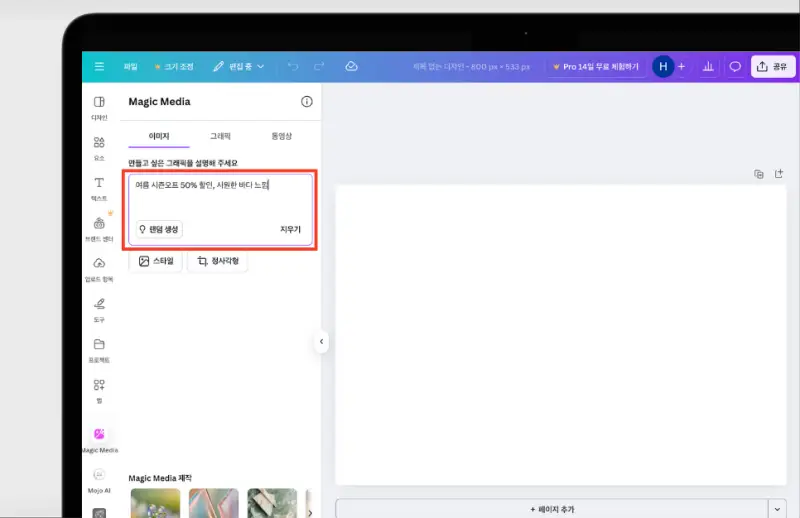Select the third Magic Media green thumbnail
This screenshot has height=518, width=800.
pyautogui.click(x=272, y=503)
